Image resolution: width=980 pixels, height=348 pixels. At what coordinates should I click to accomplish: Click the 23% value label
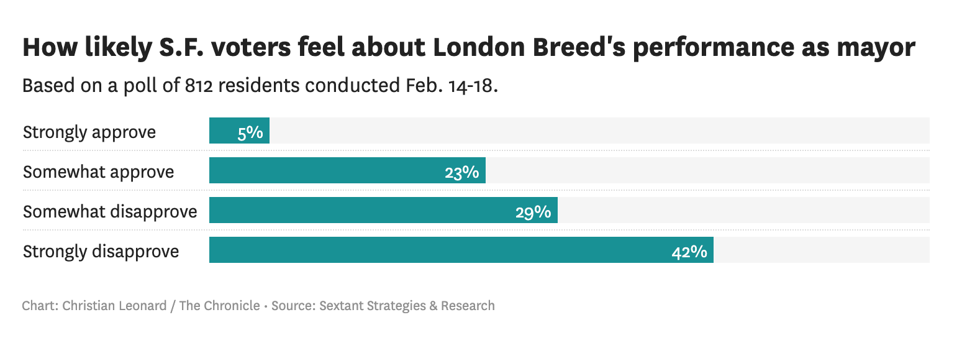461,172
